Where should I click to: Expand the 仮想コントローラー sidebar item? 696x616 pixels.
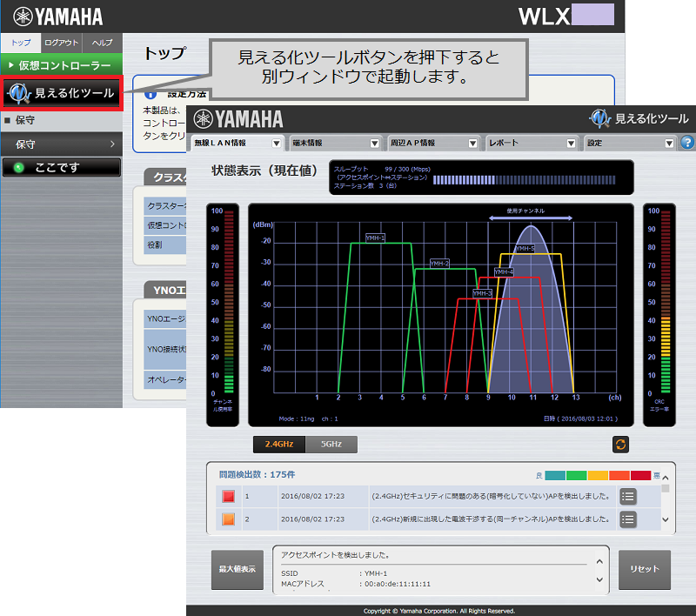click(61, 65)
